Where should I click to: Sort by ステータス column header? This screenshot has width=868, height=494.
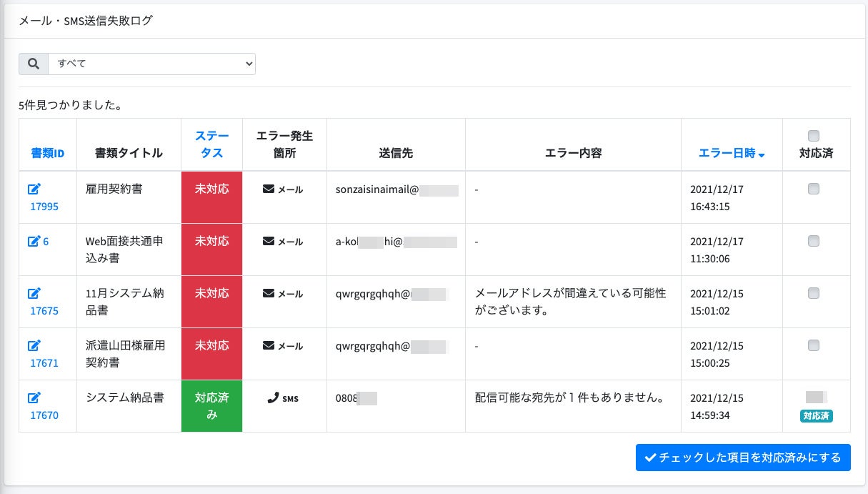pyautogui.click(x=211, y=144)
